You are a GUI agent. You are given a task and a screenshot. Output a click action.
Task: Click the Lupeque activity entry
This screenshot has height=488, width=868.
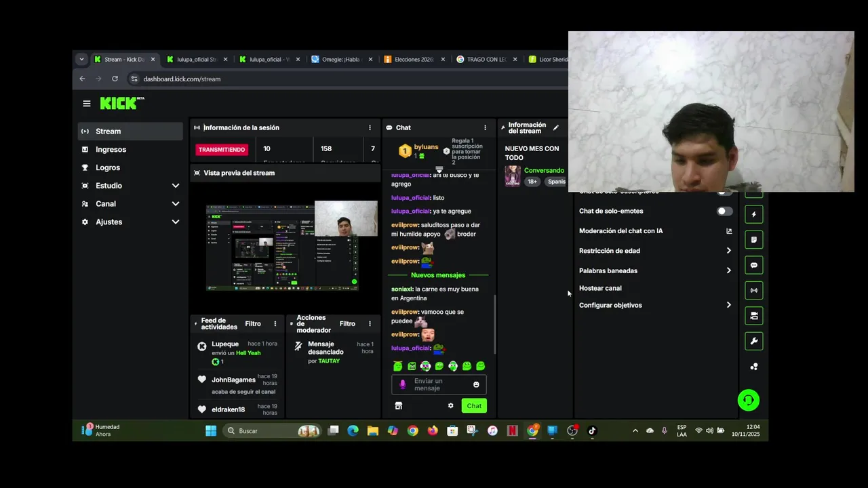click(237, 352)
